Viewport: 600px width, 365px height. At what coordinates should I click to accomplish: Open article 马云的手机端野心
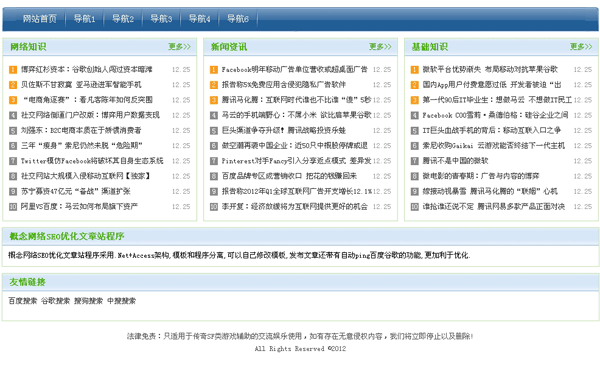(x=297, y=115)
